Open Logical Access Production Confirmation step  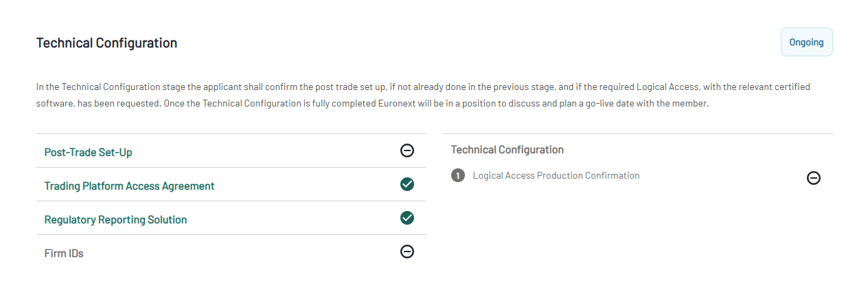click(x=556, y=176)
